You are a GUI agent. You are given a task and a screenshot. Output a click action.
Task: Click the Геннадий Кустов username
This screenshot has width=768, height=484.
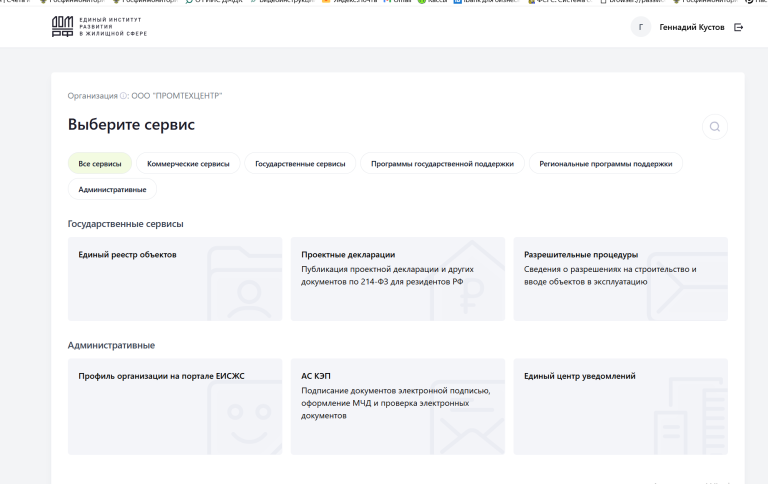point(692,27)
